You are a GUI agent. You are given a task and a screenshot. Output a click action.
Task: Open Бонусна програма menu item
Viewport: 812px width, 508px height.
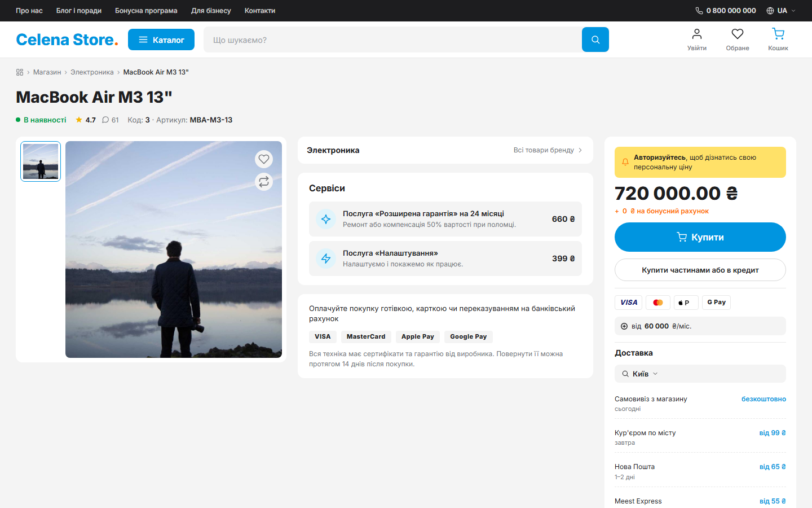146,11
